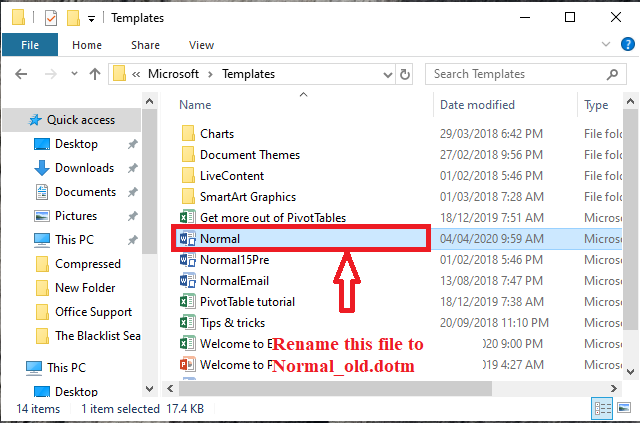Image resolution: width=640 pixels, height=423 pixels.
Task: Switch to details view layout
Action: 603,408
